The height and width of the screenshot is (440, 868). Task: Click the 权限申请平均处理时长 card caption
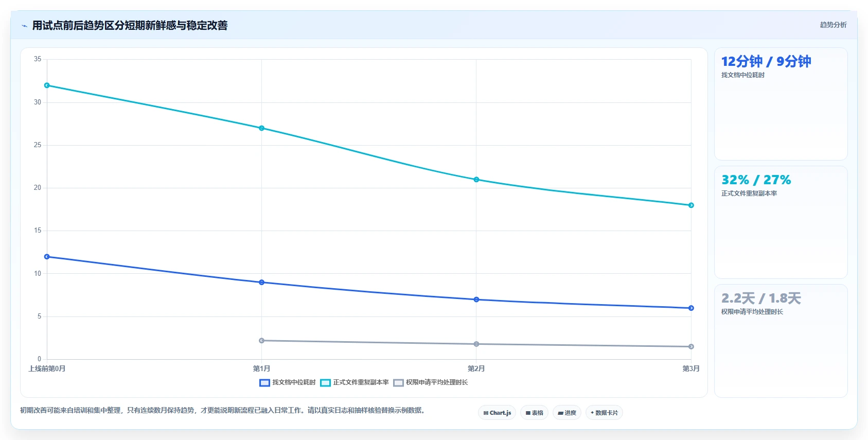pyautogui.click(x=752, y=312)
